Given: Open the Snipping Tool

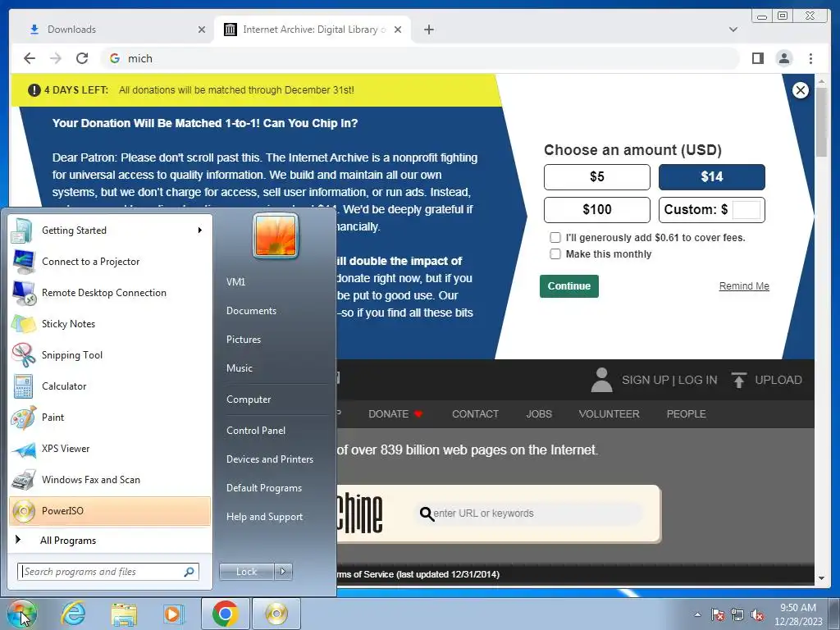Looking at the screenshot, I should pyautogui.click(x=110, y=354).
